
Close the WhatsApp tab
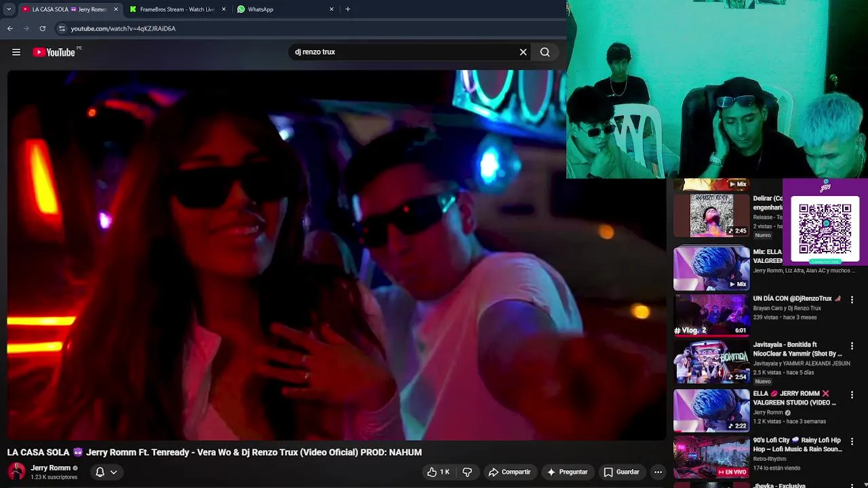(331, 9)
